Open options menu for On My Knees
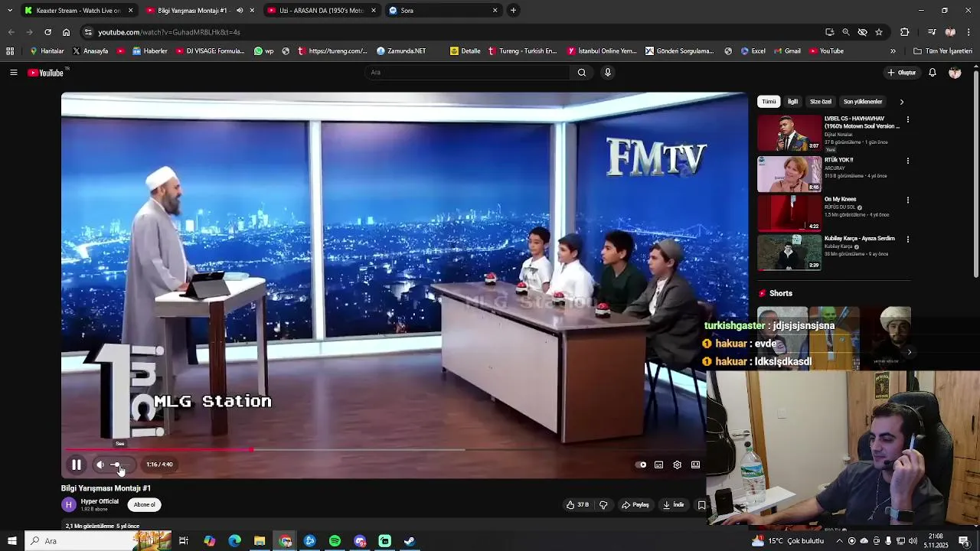Viewport: 980px width, 551px height. (x=908, y=200)
